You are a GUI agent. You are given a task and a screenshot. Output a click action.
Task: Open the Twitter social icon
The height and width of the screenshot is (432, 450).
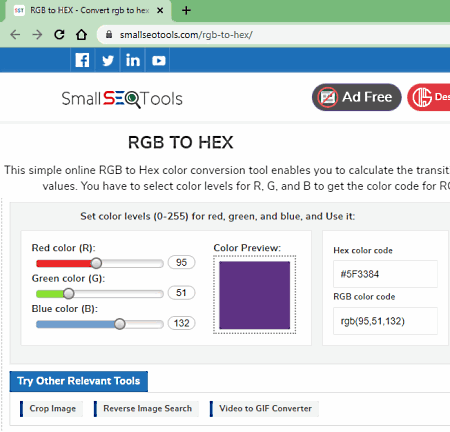[x=107, y=60]
